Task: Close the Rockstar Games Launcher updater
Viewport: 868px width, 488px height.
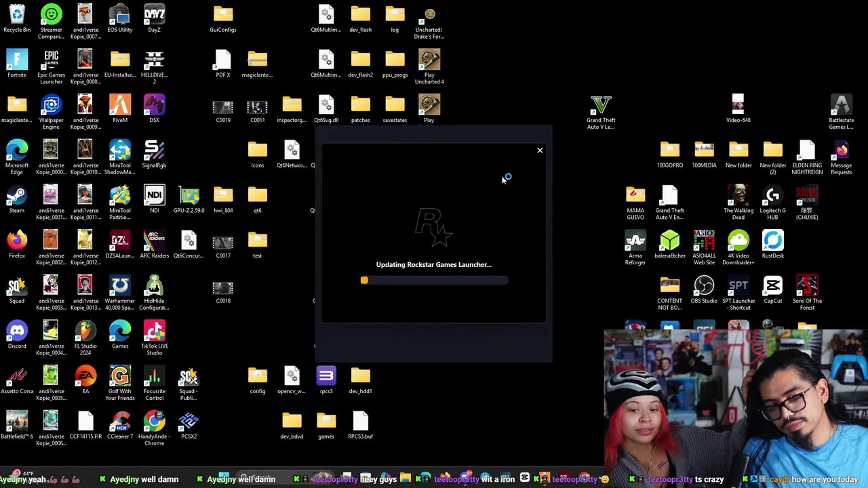Action: coord(540,150)
